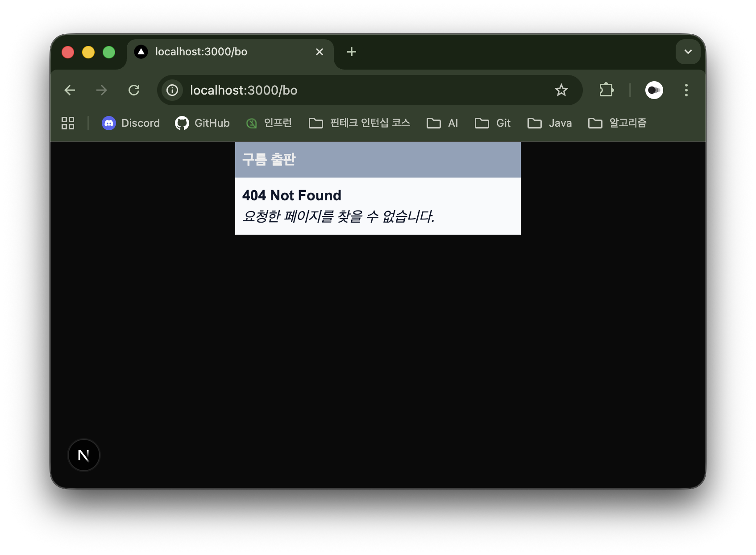Image resolution: width=756 pixels, height=555 pixels.
Task: Open the GitHub bookmark
Action: pos(203,123)
